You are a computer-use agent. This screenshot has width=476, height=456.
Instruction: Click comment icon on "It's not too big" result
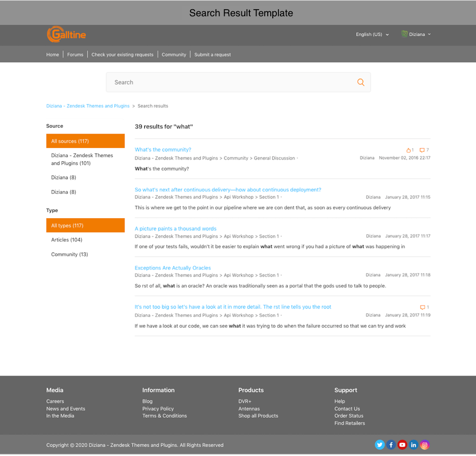click(x=422, y=308)
